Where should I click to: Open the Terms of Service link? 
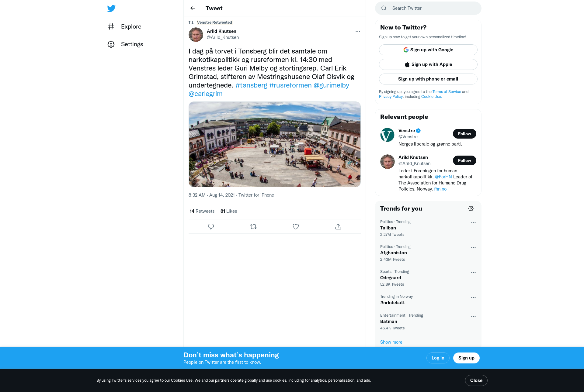coord(447,92)
